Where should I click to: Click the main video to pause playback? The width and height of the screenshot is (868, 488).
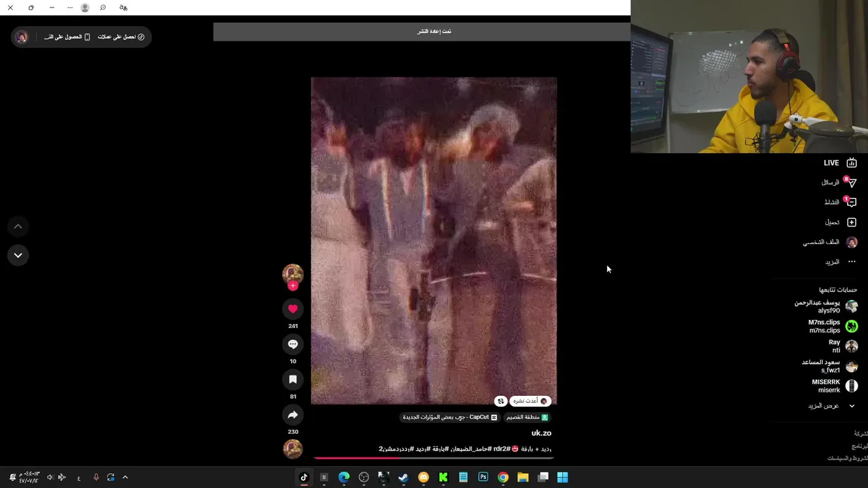click(434, 241)
